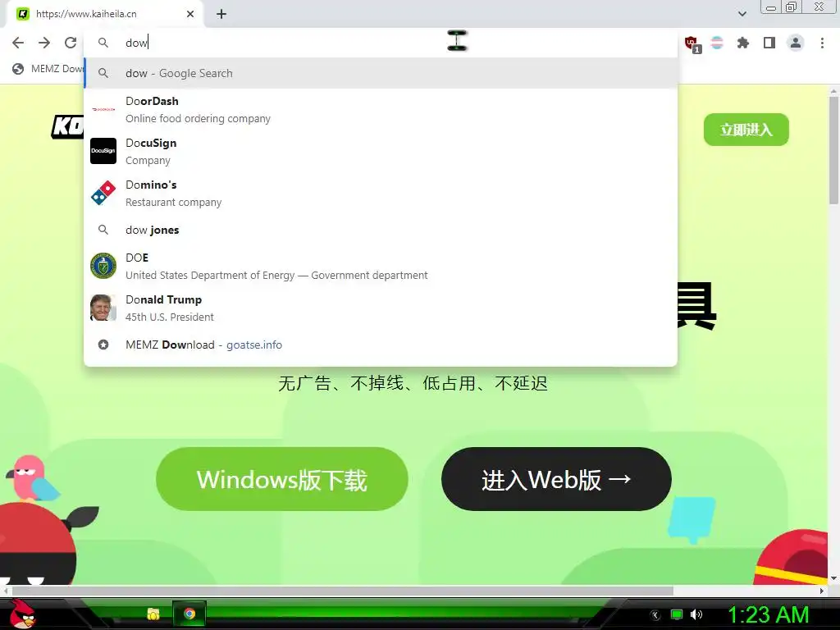Click the green 立即进入 button
Screen dimensions: 840x630
point(746,130)
